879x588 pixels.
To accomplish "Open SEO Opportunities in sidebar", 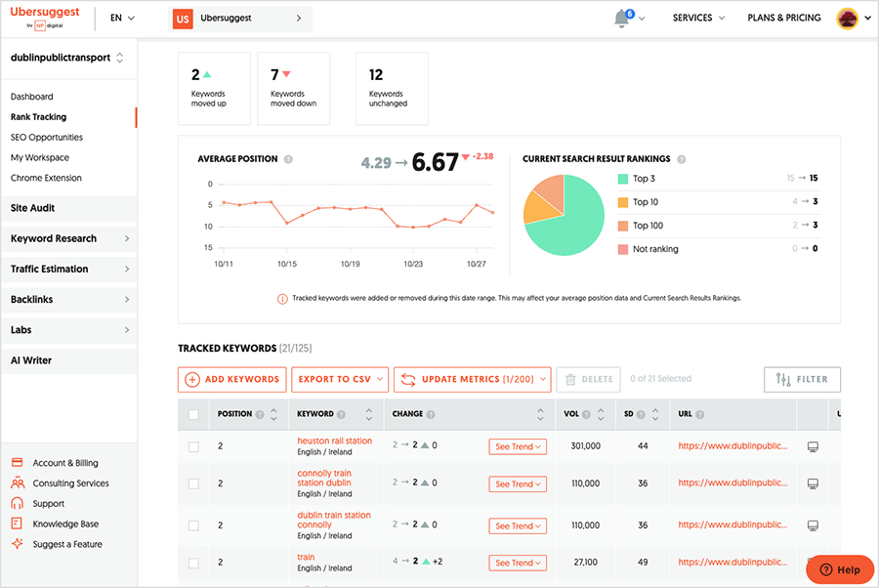I will pos(47,138).
